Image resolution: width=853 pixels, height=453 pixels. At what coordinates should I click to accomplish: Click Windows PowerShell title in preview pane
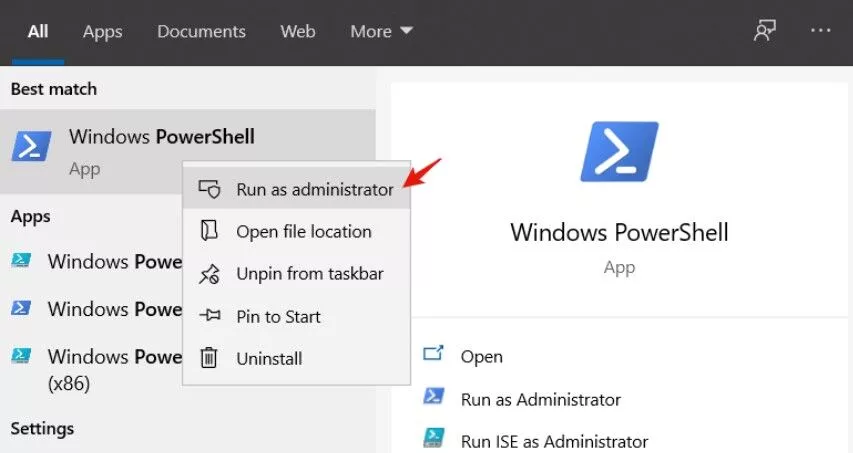(x=619, y=233)
